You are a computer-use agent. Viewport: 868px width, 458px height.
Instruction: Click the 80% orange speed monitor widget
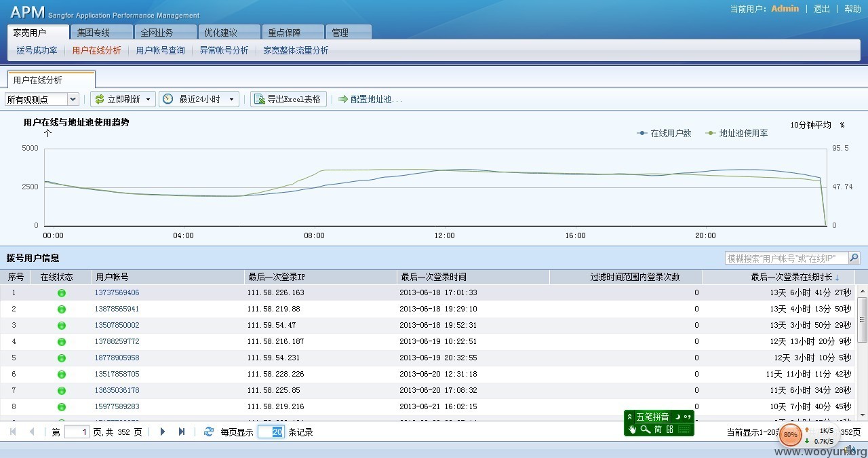click(790, 434)
